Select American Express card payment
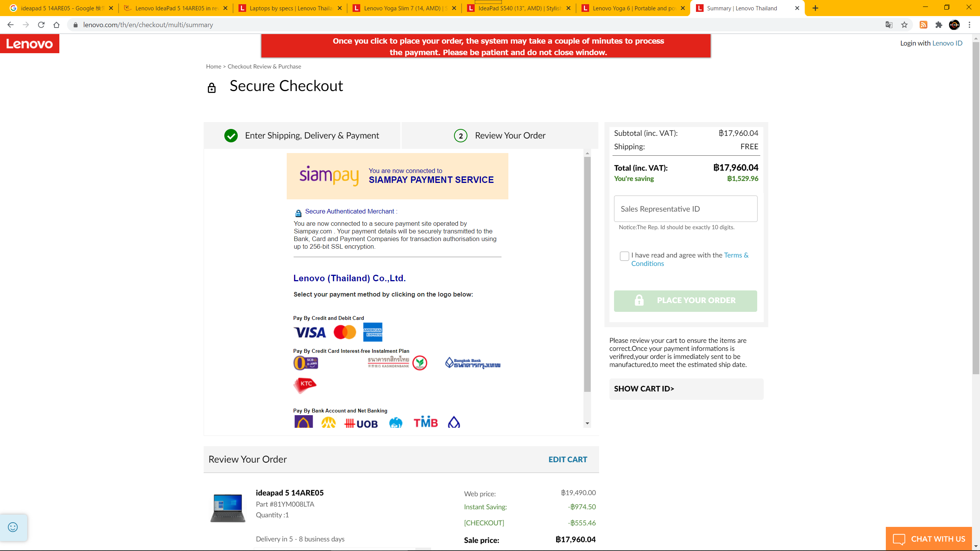 372,332
